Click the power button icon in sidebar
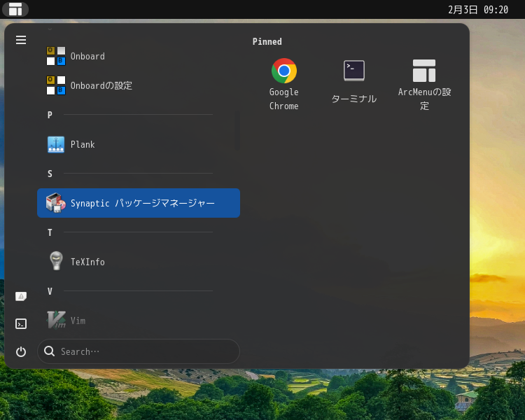The height and width of the screenshot is (420, 525). [x=21, y=351]
